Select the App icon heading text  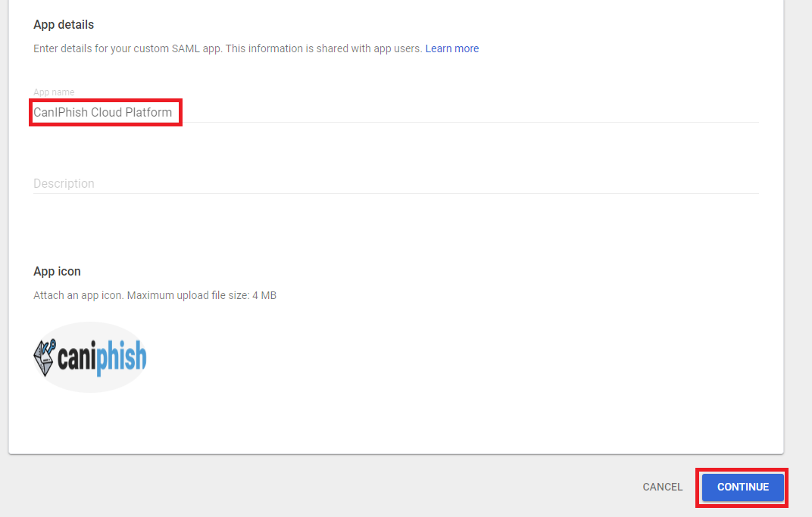57,272
